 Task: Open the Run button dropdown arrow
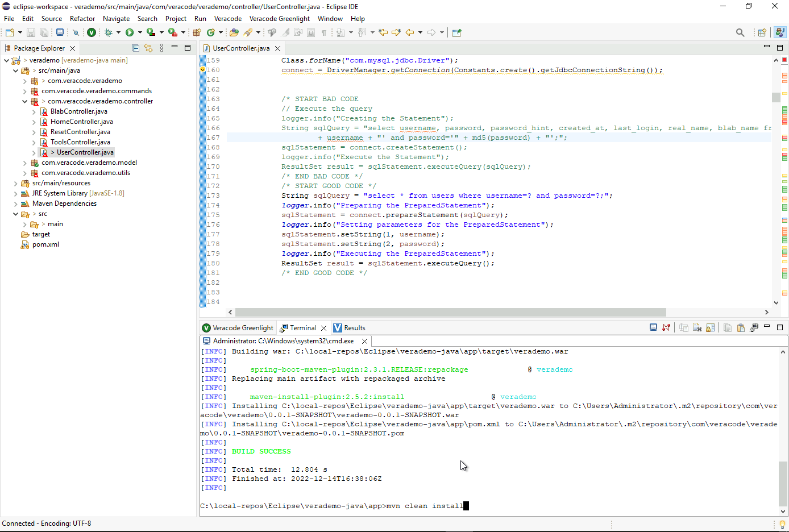pos(140,32)
